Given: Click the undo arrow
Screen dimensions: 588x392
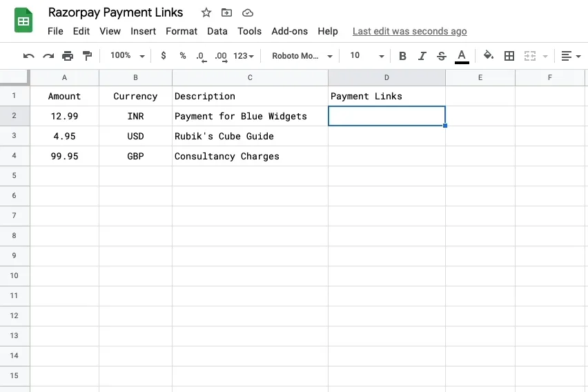Looking at the screenshot, I should (x=28, y=56).
